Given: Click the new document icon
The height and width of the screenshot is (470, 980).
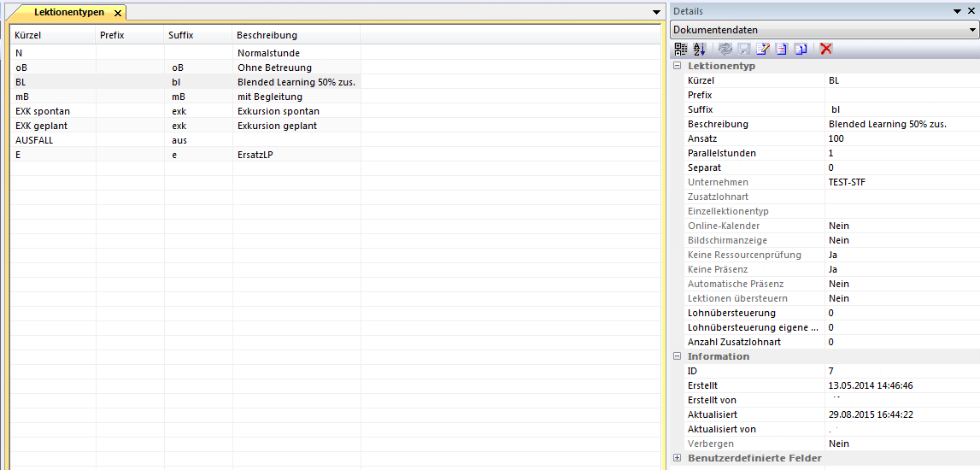Looking at the screenshot, I should click(x=781, y=49).
